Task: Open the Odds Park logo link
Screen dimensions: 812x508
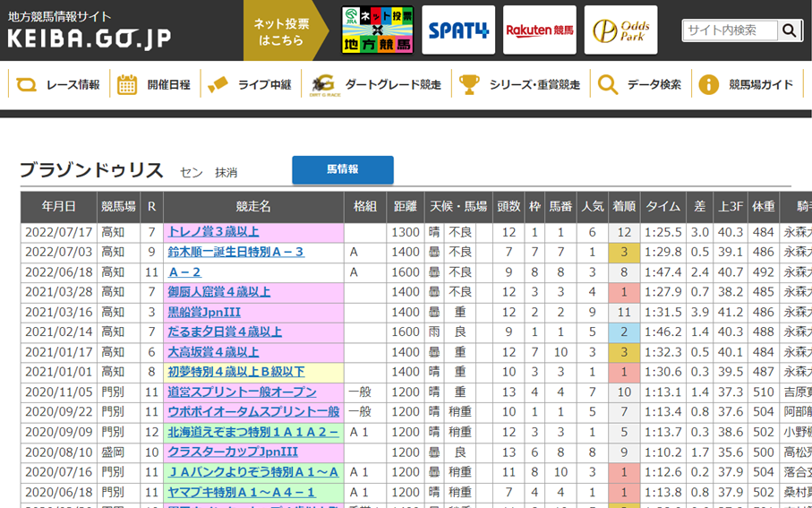Action: click(620, 30)
